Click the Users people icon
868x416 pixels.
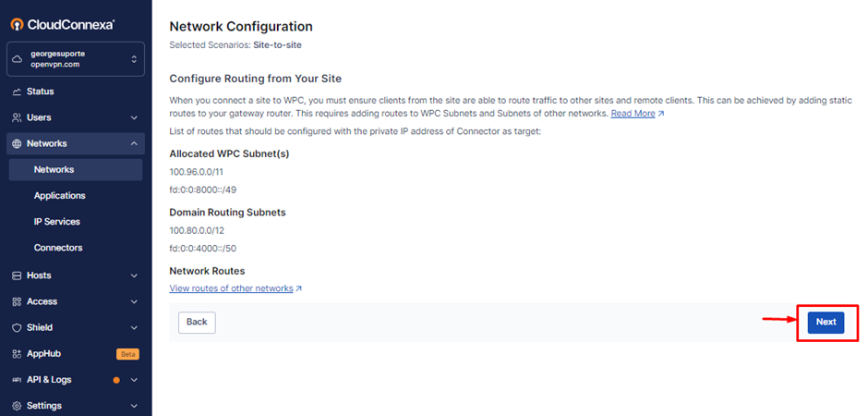point(17,117)
